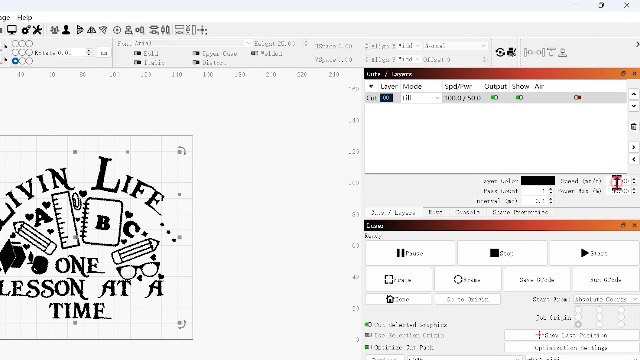Select the bottom-left Job Origin radio button
The height and width of the screenshot is (360, 640).
578,324
